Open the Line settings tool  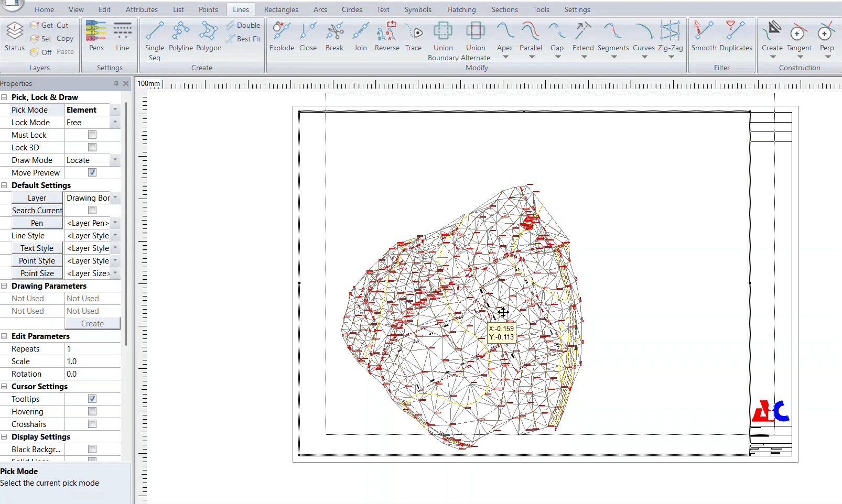click(x=122, y=37)
